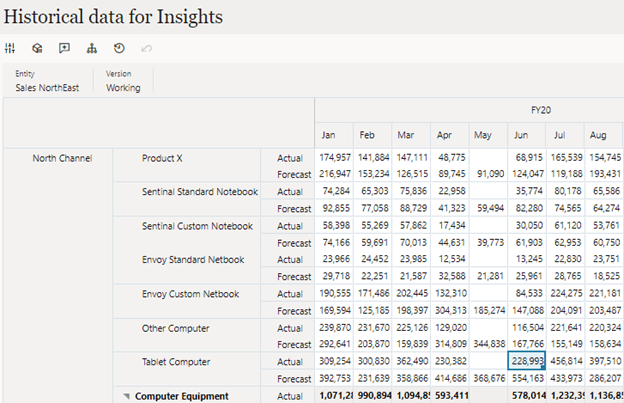Select the North Channel row header
This screenshot has width=624, height=403.
point(62,158)
